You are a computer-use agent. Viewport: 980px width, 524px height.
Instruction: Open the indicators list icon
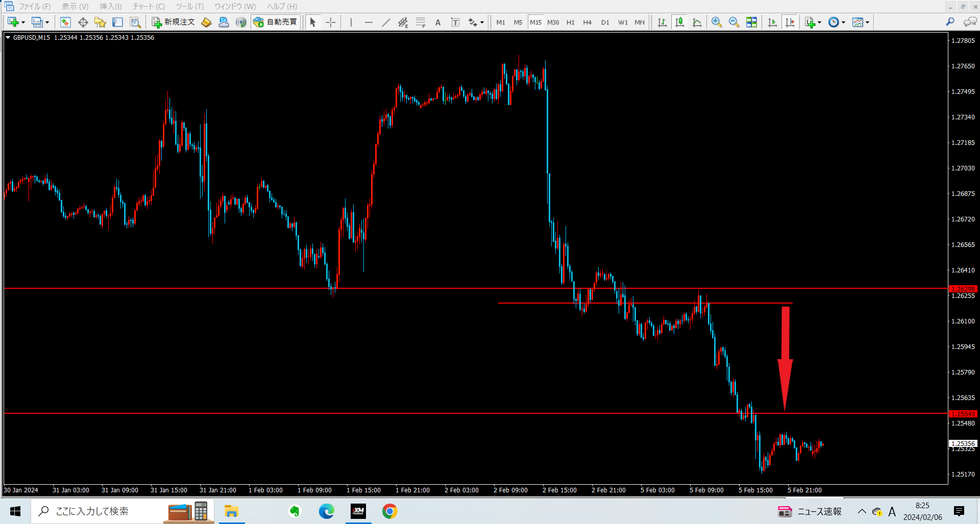(x=810, y=22)
